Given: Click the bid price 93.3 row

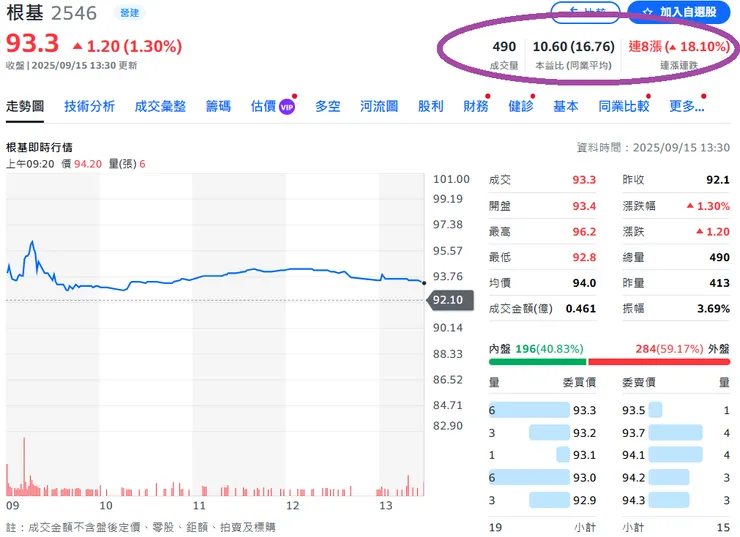Looking at the screenshot, I should [542, 410].
